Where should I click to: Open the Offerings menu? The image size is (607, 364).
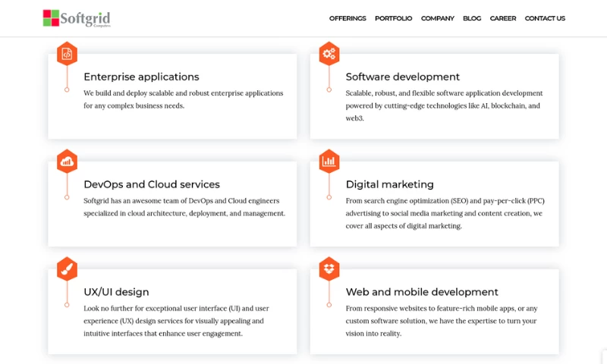coord(348,18)
